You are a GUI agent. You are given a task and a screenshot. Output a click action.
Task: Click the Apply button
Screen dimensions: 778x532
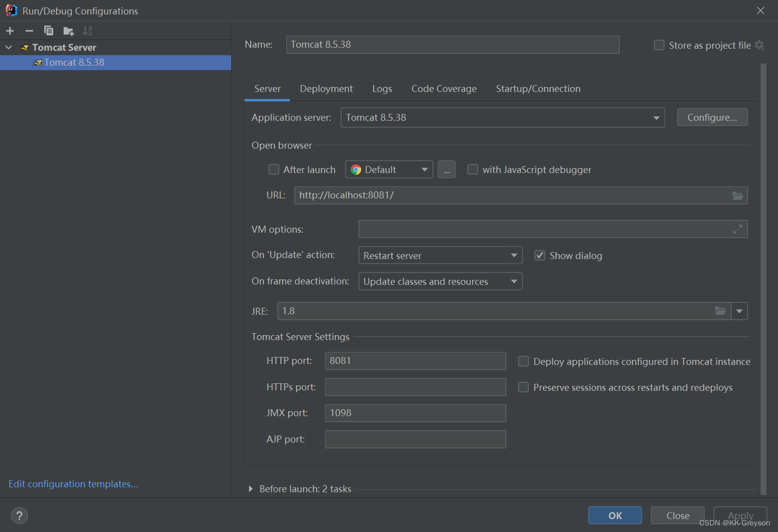click(x=740, y=516)
